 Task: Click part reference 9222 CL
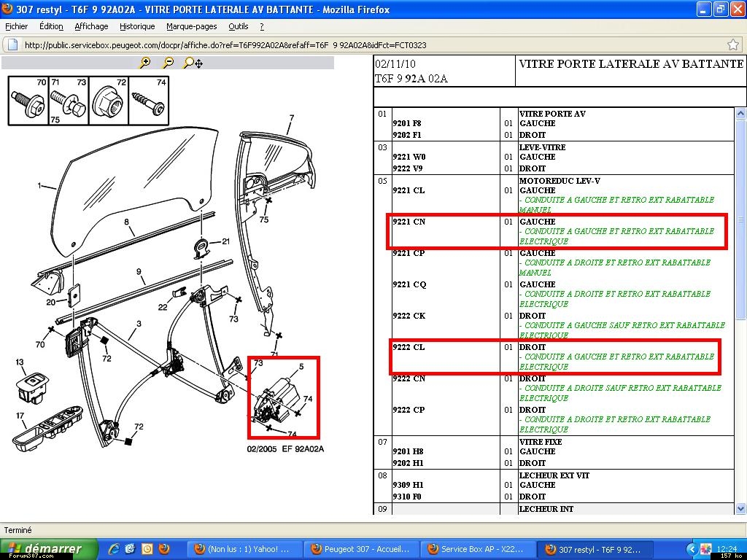pyautogui.click(x=409, y=348)
